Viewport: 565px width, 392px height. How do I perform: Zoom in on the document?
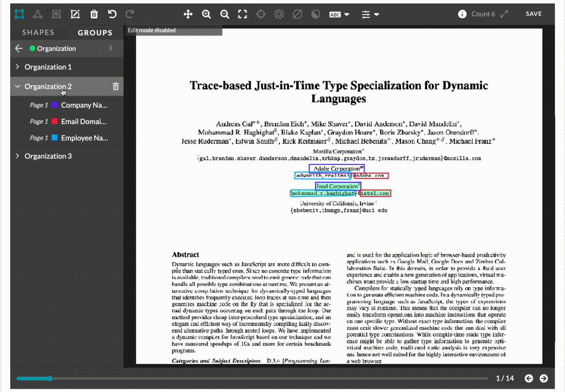[206, 14]
